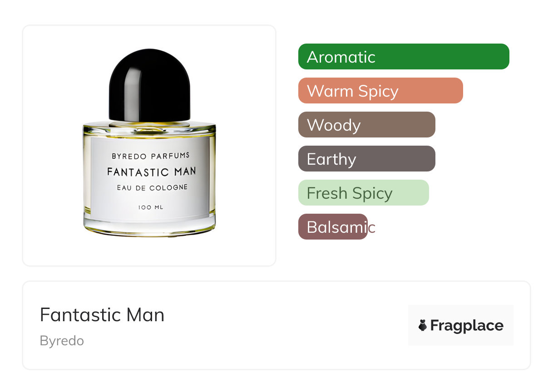Open the Byredo brand link

(x=62, y=341)
